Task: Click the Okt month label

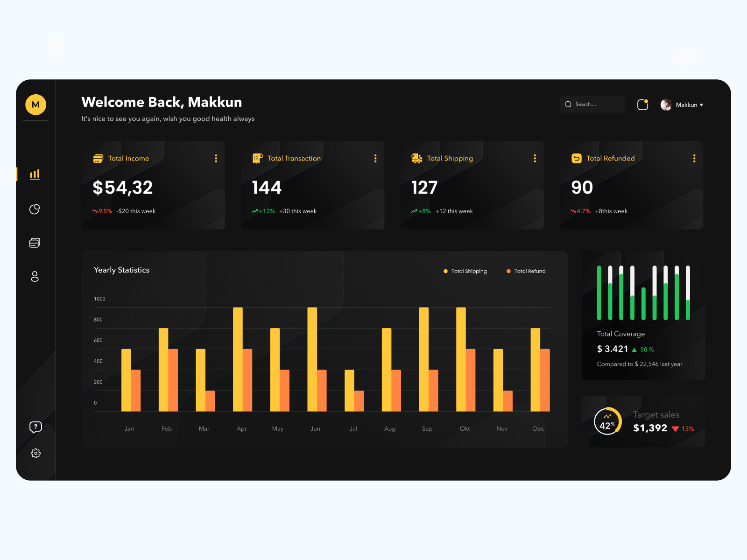Action: (465, 429)
